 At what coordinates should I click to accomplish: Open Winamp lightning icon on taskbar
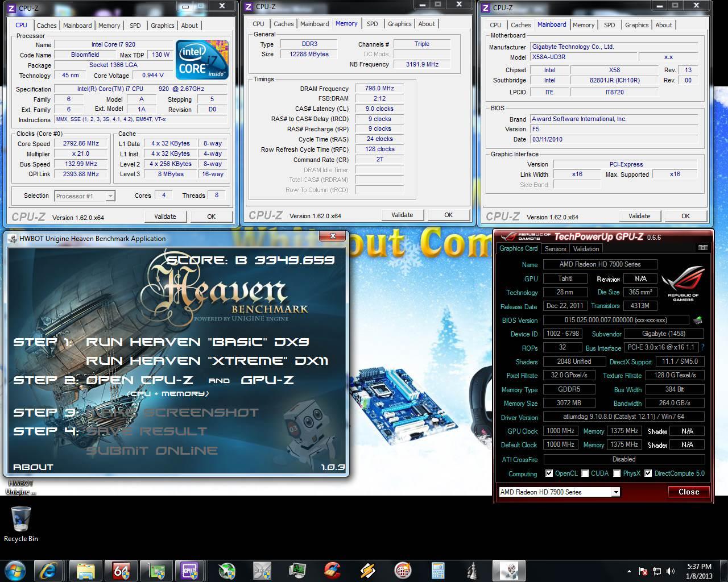pyautogui.click(x=368, y=570)
